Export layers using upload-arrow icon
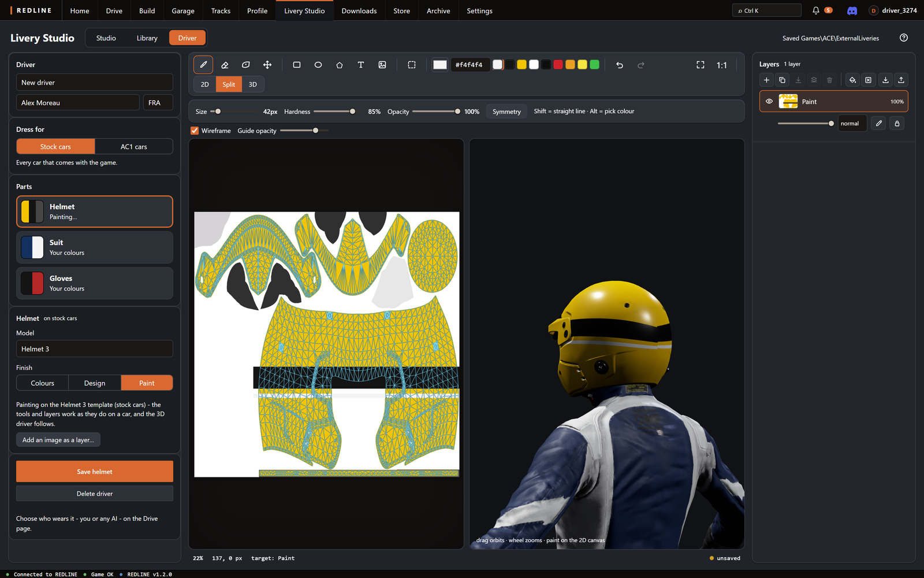924x578 pixels. [901, 80]
